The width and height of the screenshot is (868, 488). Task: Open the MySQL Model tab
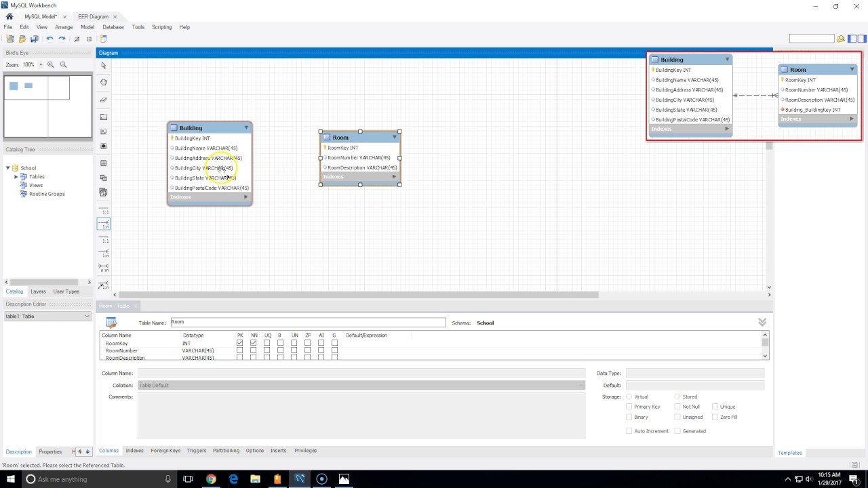point(41,16)
